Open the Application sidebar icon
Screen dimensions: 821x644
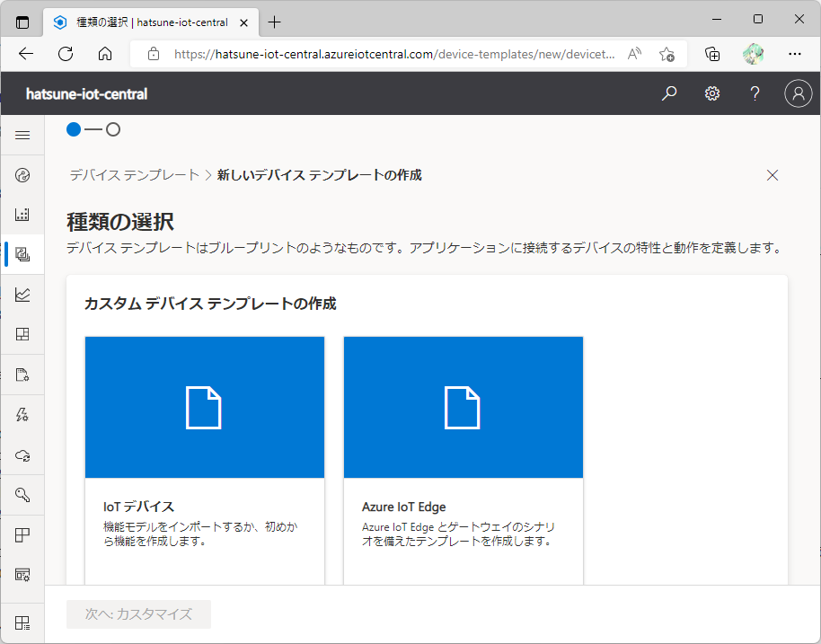[x=22, y=534]
